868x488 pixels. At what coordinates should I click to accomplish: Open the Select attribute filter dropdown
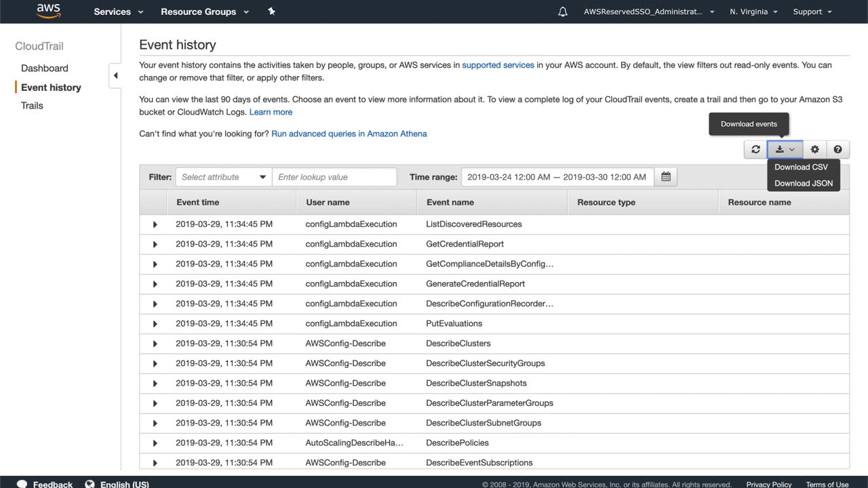coord(223,177)
